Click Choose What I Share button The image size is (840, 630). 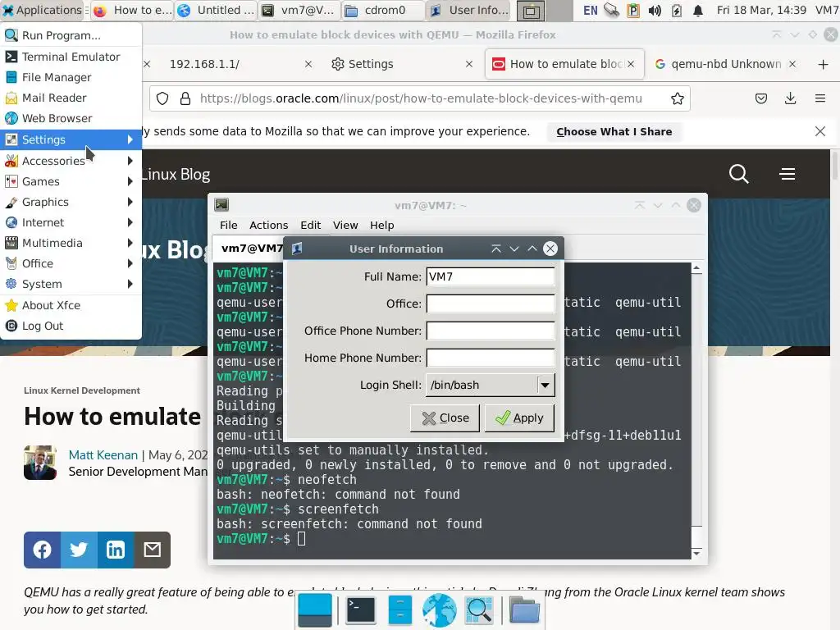(x=614, y=132)
